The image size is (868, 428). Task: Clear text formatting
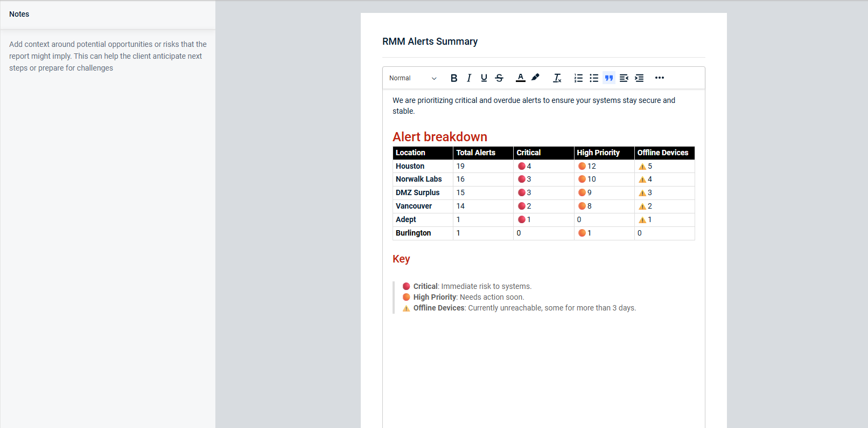(x=557, y=78)
